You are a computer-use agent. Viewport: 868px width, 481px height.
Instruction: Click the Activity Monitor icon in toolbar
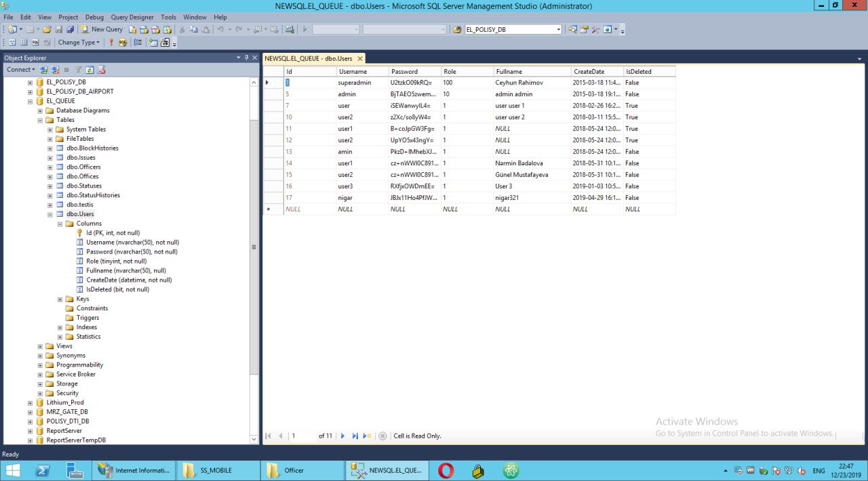coord(290,29)
